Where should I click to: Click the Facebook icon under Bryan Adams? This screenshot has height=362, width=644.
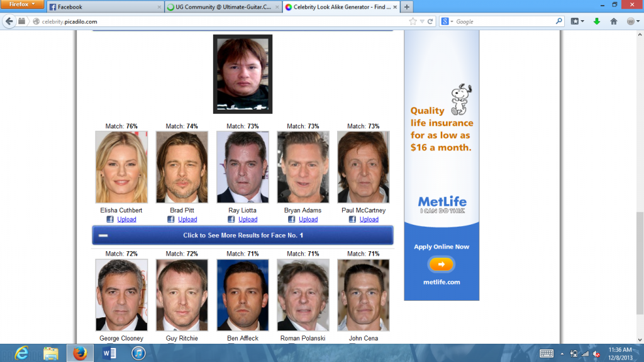tap(292, 219)
